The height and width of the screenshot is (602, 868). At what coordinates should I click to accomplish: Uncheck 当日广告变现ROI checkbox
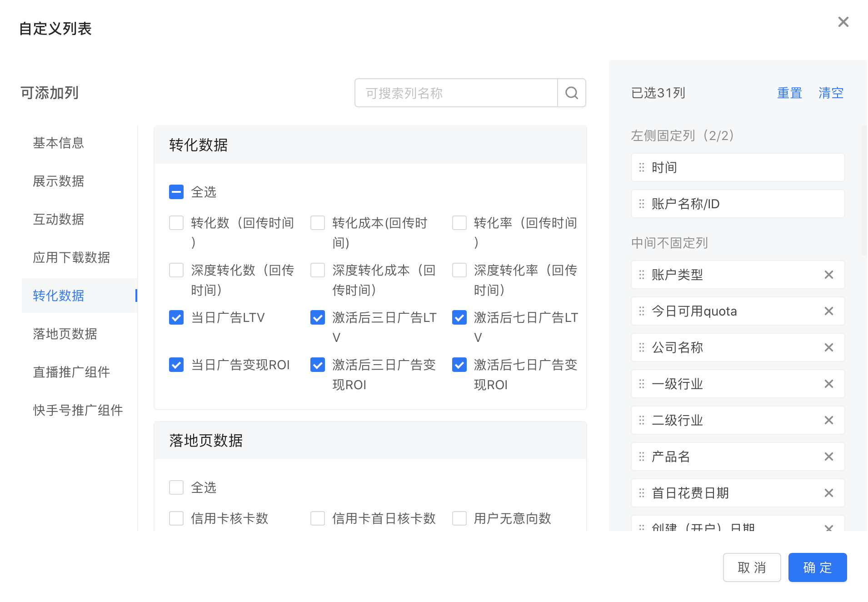pyautogui.click(x=176, y=365)
